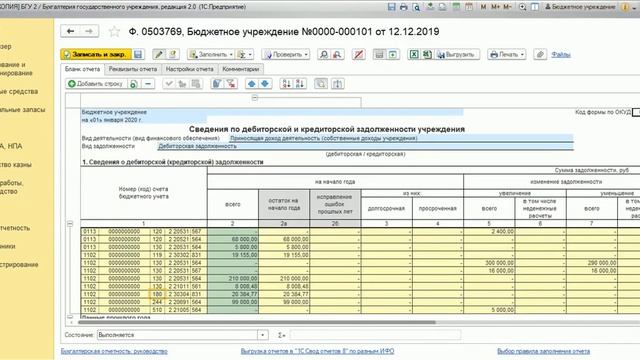Click the paperclip attachment icon
Viewport: 640px width, 360px height.
(540, 54)
